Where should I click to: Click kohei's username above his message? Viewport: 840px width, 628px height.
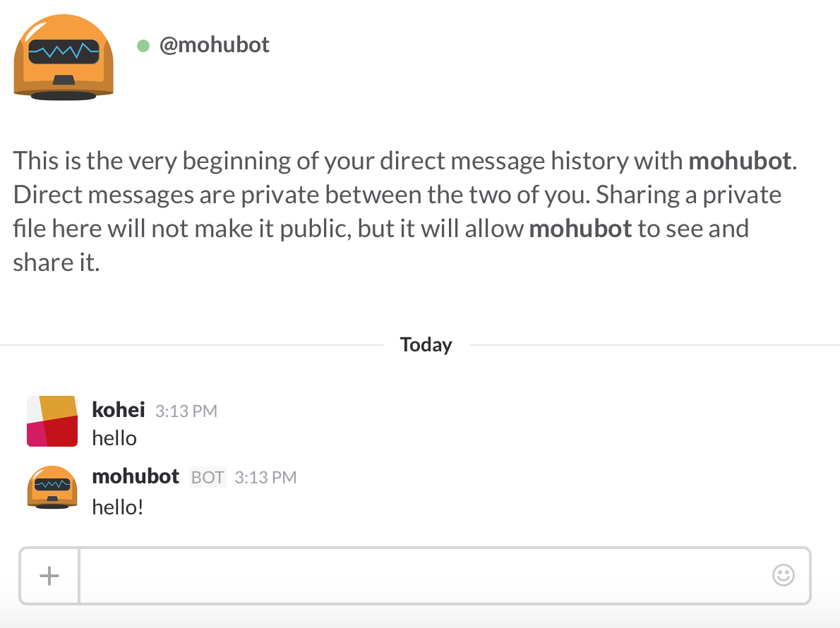click(118, 409)
